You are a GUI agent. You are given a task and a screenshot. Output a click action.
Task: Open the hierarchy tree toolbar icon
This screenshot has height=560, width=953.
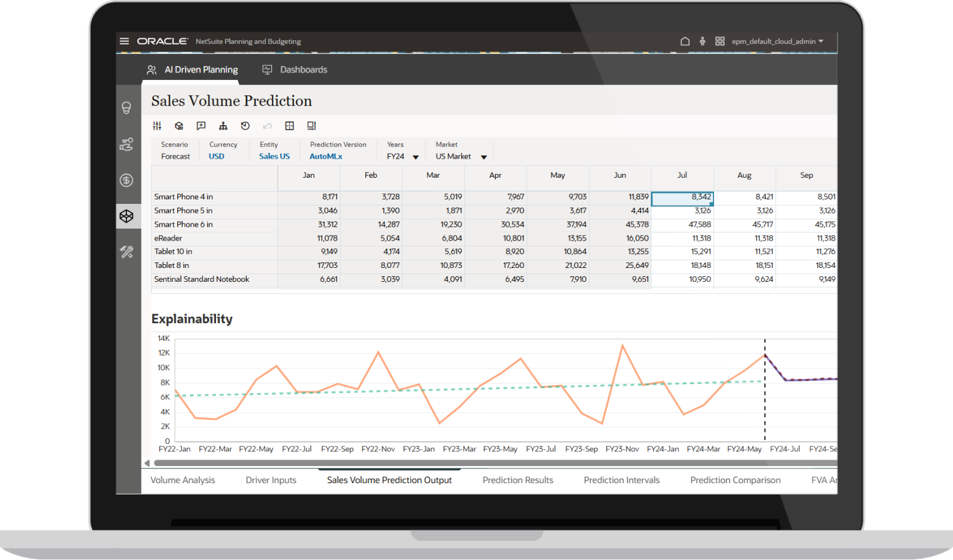click(x=223, y=126)
